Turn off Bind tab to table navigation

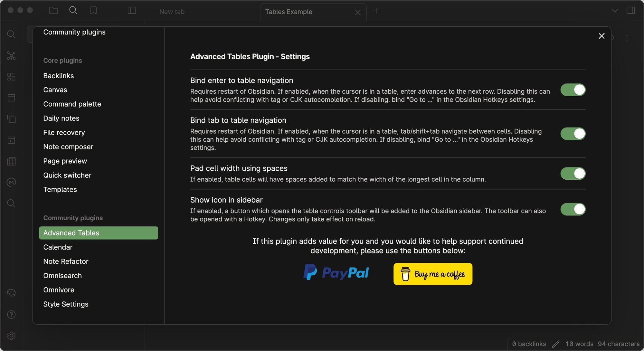click(x=573, y=134)
